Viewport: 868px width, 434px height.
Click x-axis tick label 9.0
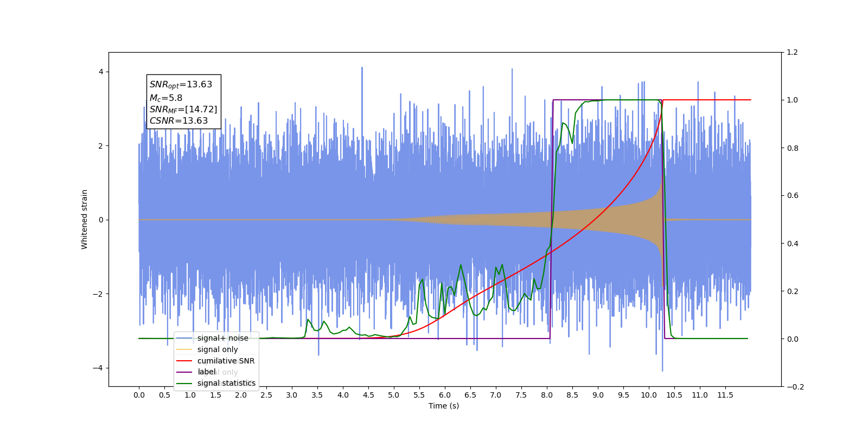tap(598, 395)
